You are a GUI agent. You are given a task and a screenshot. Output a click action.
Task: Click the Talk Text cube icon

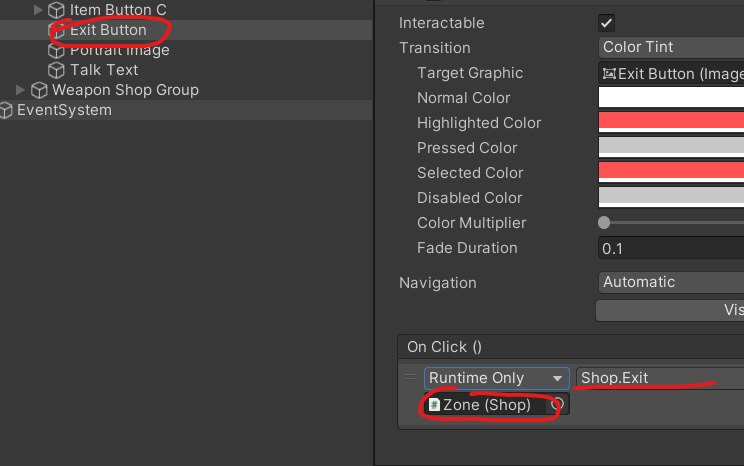click(x=57, y=70)
